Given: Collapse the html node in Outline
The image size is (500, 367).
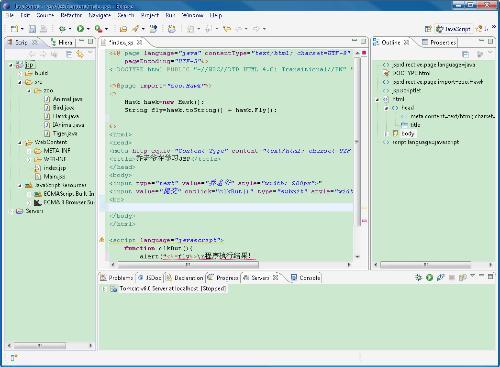Looking at the screenshot, I should point(378,99).
